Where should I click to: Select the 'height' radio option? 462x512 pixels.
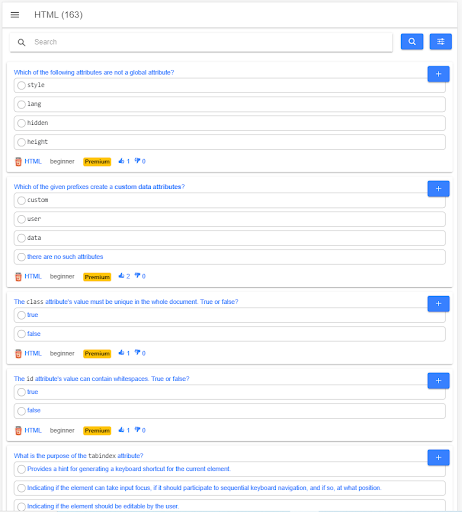tap(21, 142)
